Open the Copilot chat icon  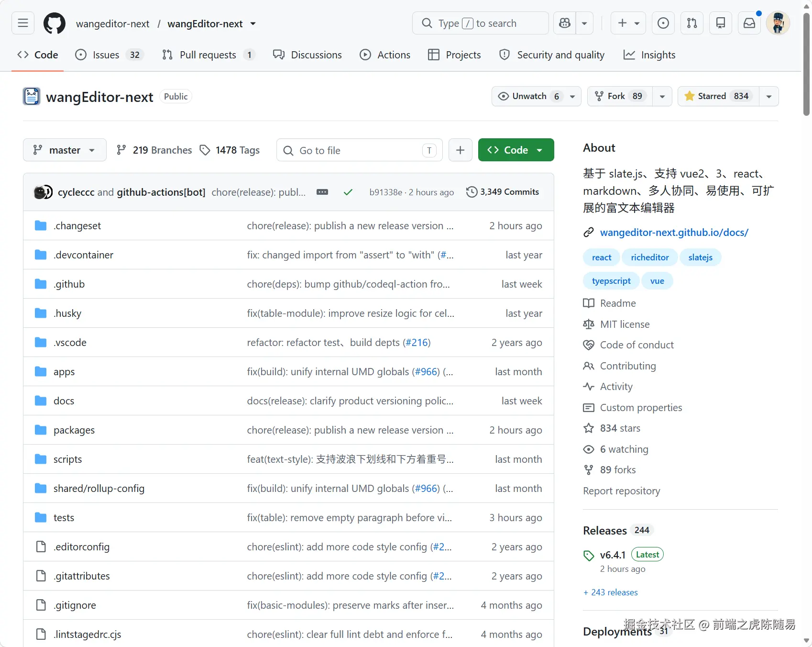coord(565,23)
